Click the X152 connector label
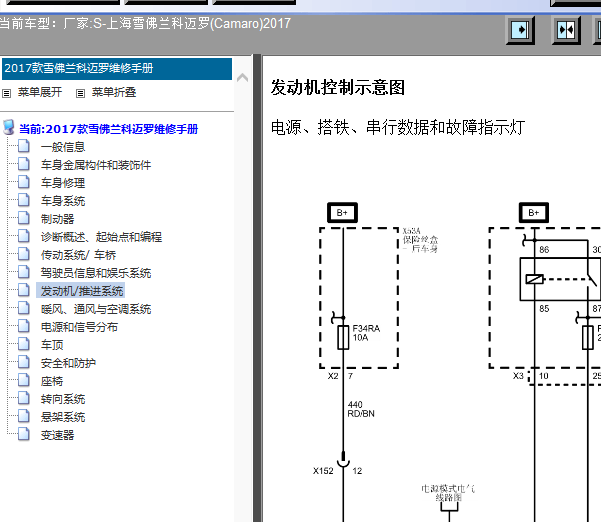This screenshot has width=601, height=522. [x=323, y=471]
